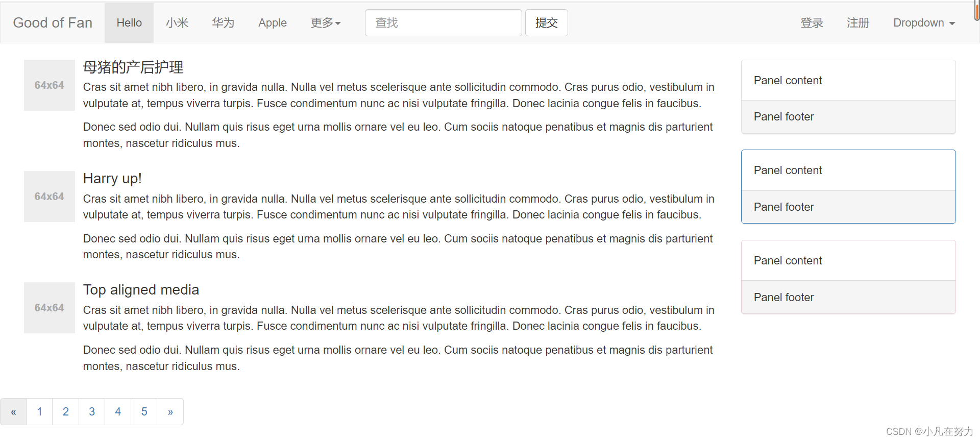This screenshot has width=980, height=441.
Task: Open the Apple nav item
Action: pyautogui.click(x=273, y=23)
